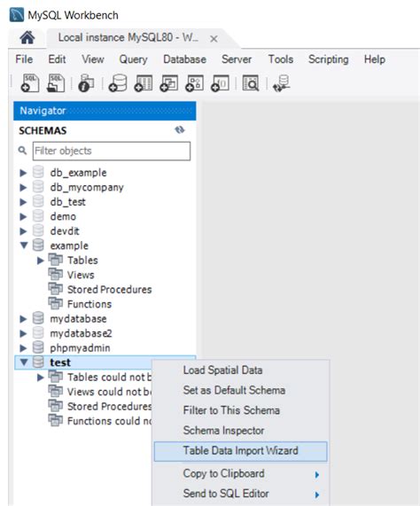Expand the mydatabase2 schema arrow
The image size is (420, 506).
[23, 333]
